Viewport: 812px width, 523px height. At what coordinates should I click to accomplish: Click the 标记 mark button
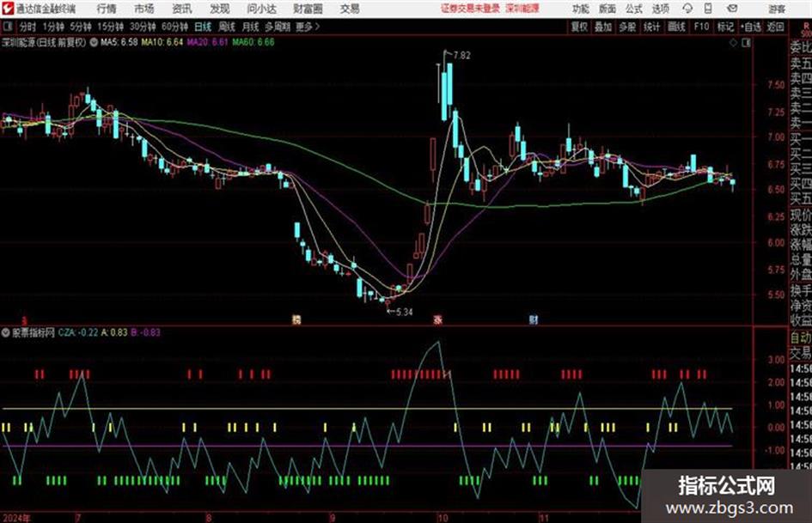click(x=725, y=27)
